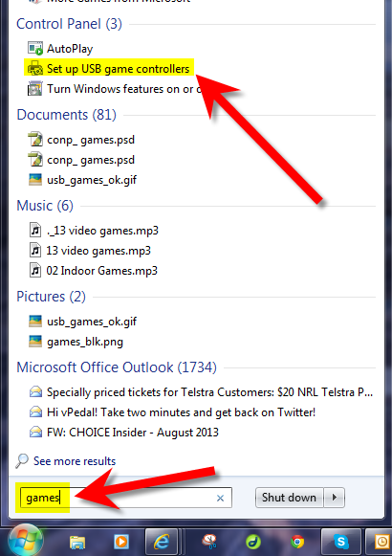
Task: Launch Dreamweaver from the taskbar
Action: click(253, 542)
